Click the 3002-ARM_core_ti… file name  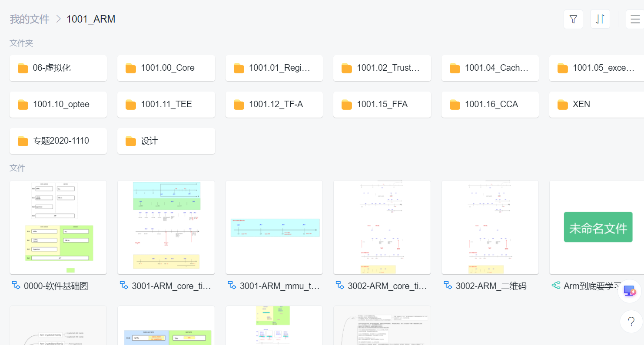pyautogui.click(x=388, y=286)
